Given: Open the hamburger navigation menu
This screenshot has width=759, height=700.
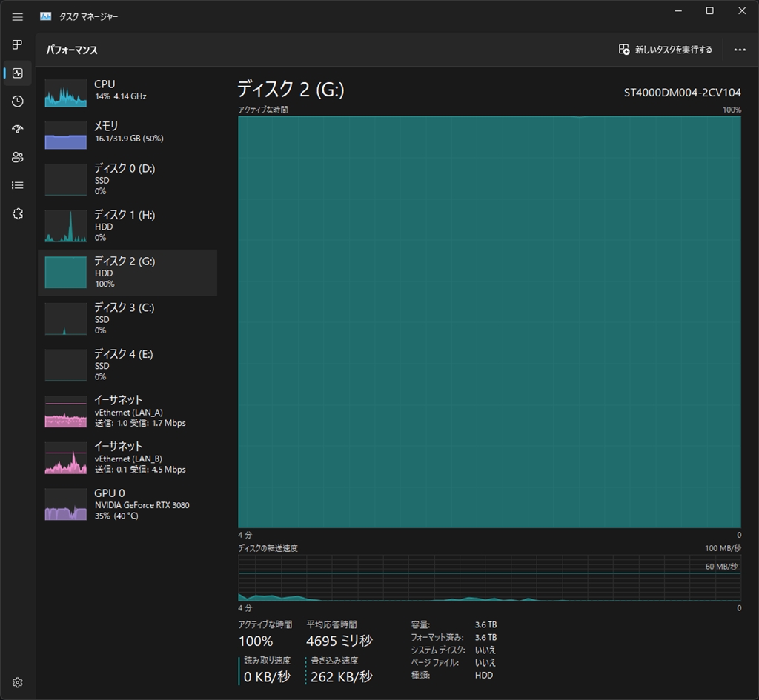Looking at the screenshot, I should [x=18, y=17].
